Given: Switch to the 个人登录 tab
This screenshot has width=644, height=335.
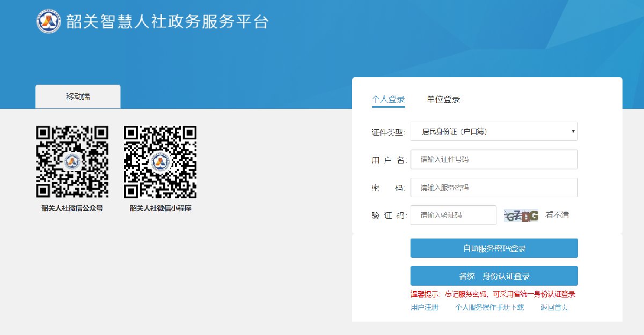Looking at the screenshot, I should point(388,99).
